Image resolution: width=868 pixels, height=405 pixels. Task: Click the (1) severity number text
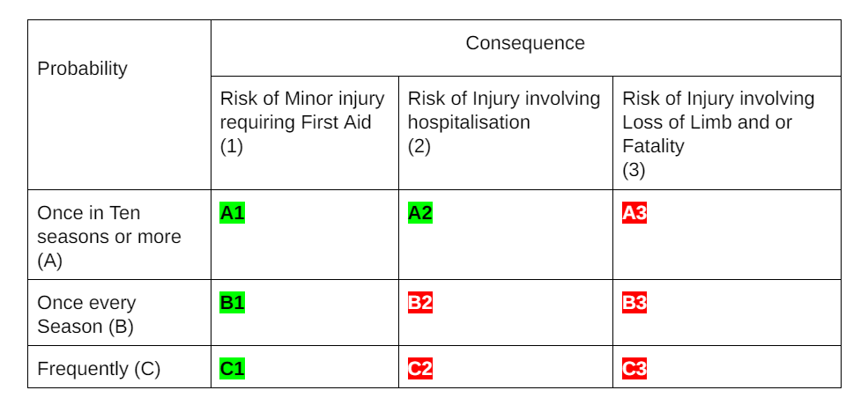pyautogui.click(x=232, y=146)
